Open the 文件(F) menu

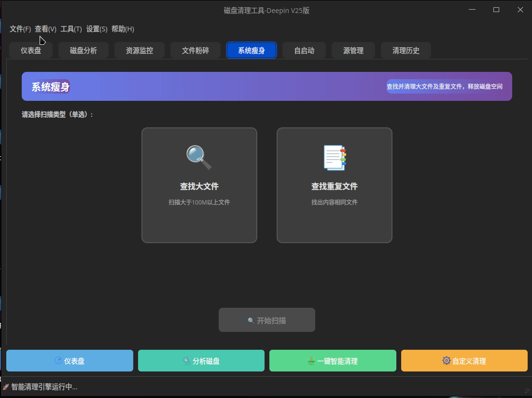(20, 29)
